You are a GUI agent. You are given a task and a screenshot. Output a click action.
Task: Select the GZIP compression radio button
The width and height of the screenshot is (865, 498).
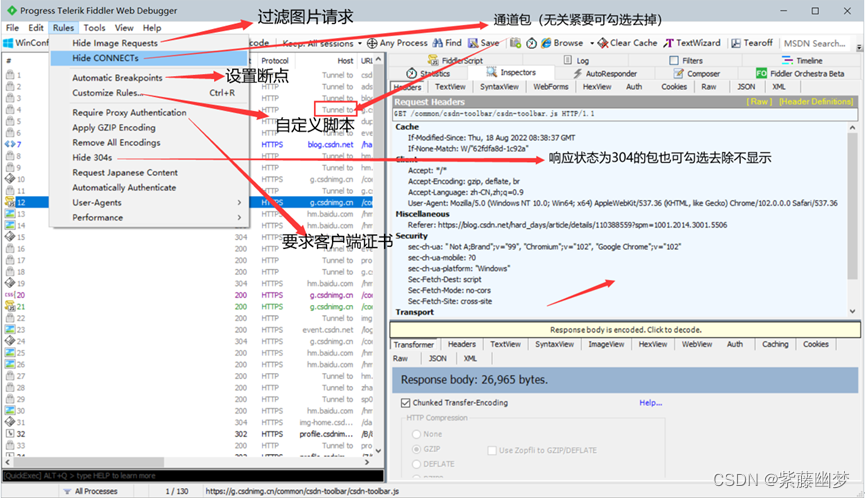pyautogui.click(x=417, y=449)
